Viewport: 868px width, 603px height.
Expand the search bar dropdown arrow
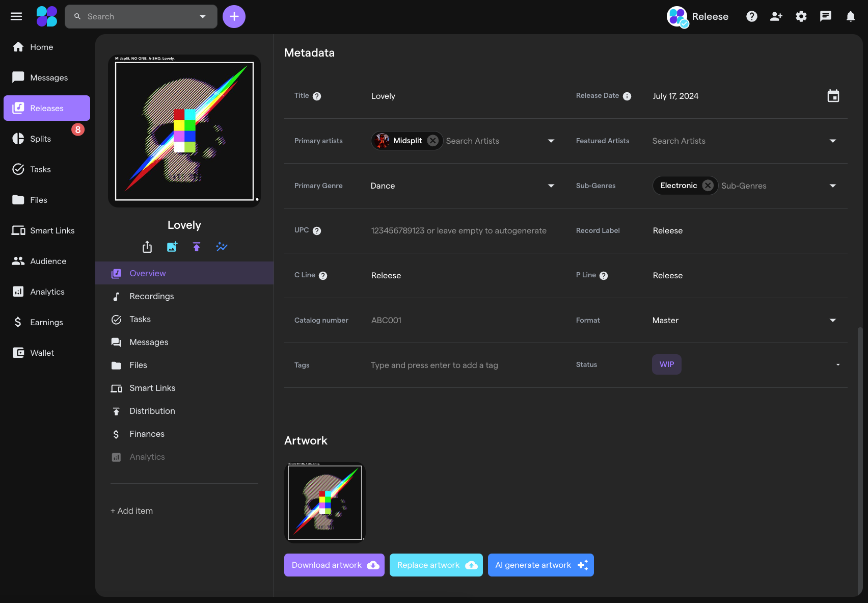coord(203,16)
